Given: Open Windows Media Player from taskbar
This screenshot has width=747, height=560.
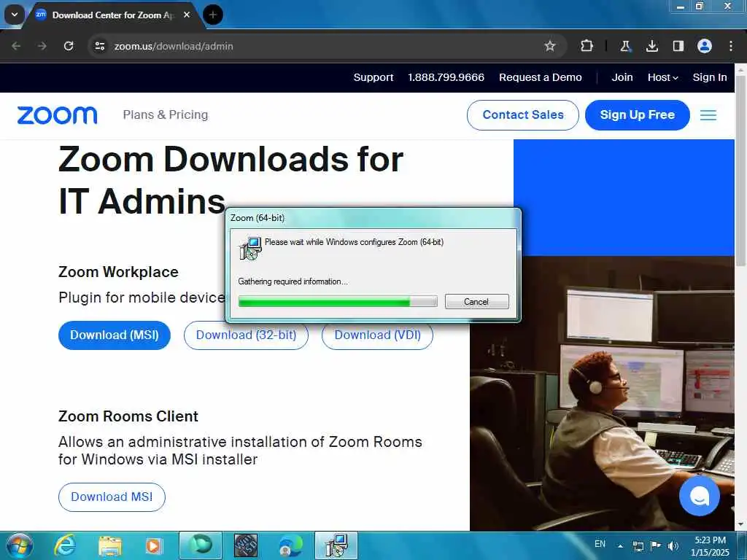Looking at the screenshot, I should 154,545.
